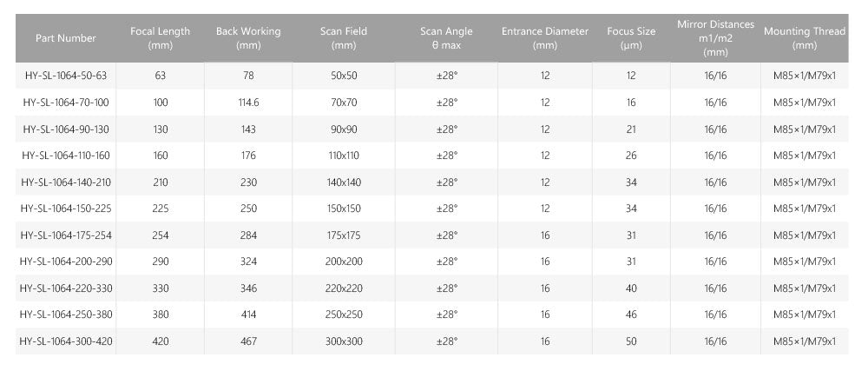Click the 50x50 scan field cell
Image resolution: width=868 pixels, height=384 pixels.
pyautogui.click(x=344, y=76)
